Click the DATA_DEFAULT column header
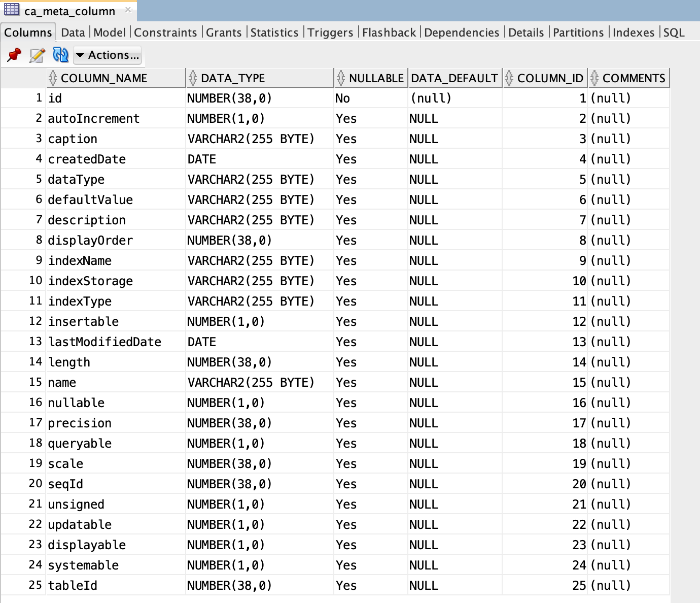Image resolution: width=700 pixels, height=603 pixels. [454, 78]
